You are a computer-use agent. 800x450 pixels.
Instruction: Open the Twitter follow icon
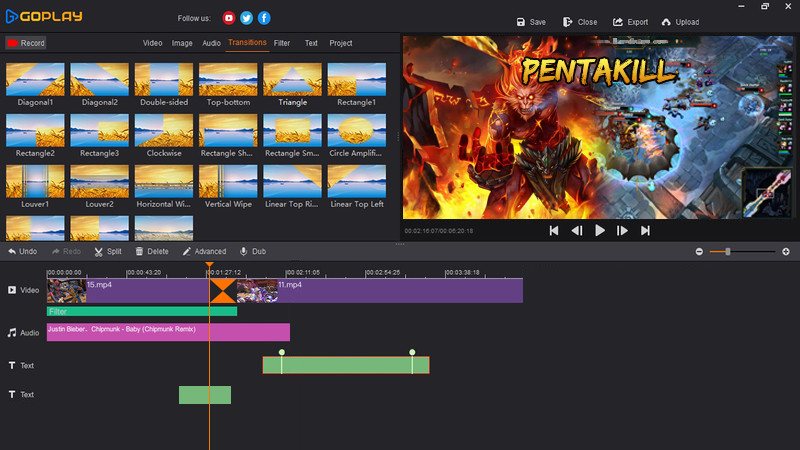tap(246, 18)
